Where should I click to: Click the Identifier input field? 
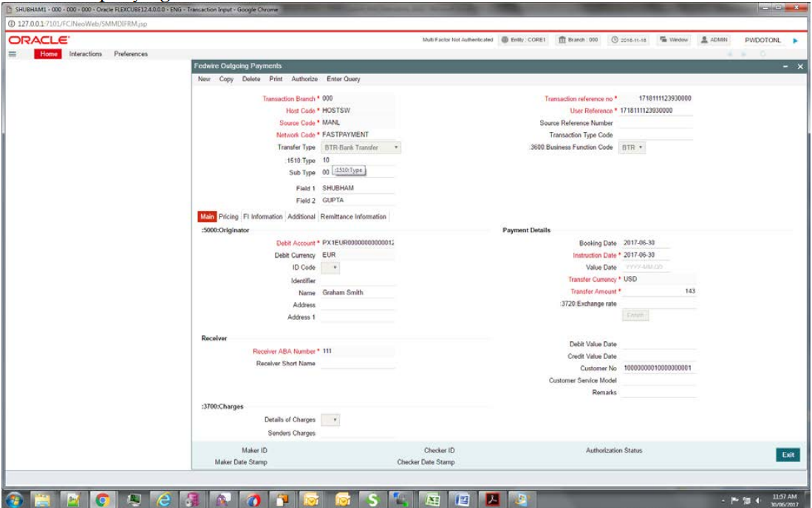pos(358,281)
